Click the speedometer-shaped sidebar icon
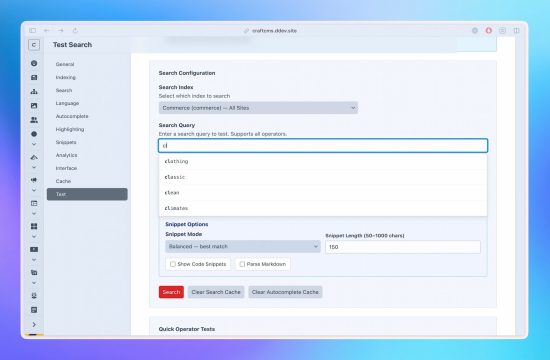Image resolution: width=550 pixels, height=360 pixels. pyautogui.click(x=34, y=157)
